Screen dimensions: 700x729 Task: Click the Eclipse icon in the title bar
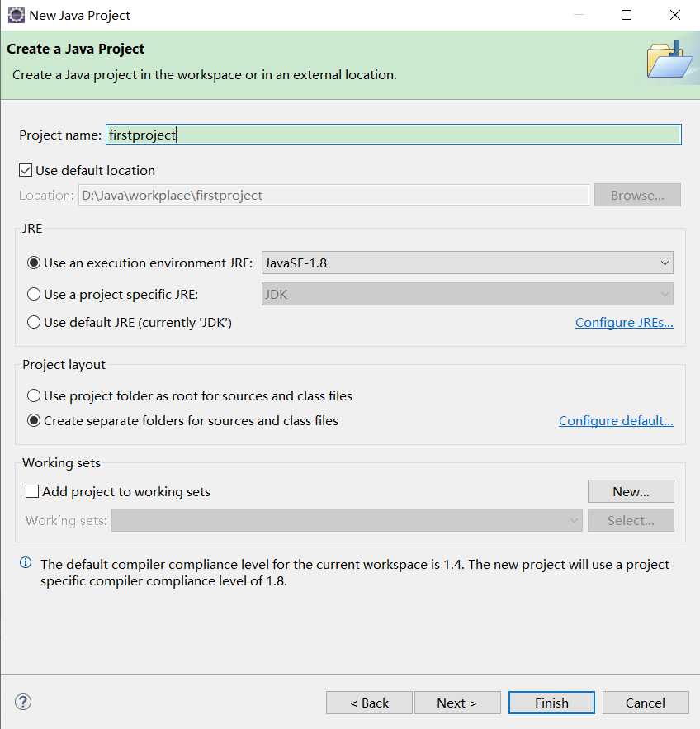pyautogui.click(x=16, y=15)
